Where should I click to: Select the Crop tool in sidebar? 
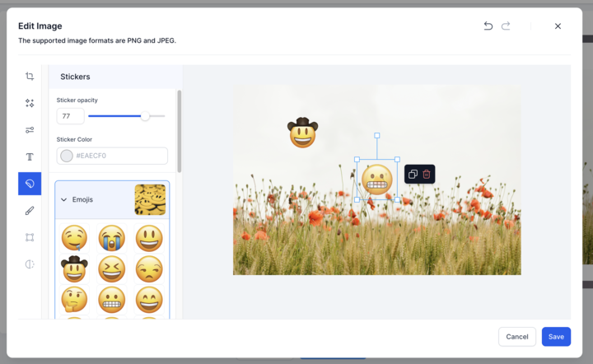30,77
